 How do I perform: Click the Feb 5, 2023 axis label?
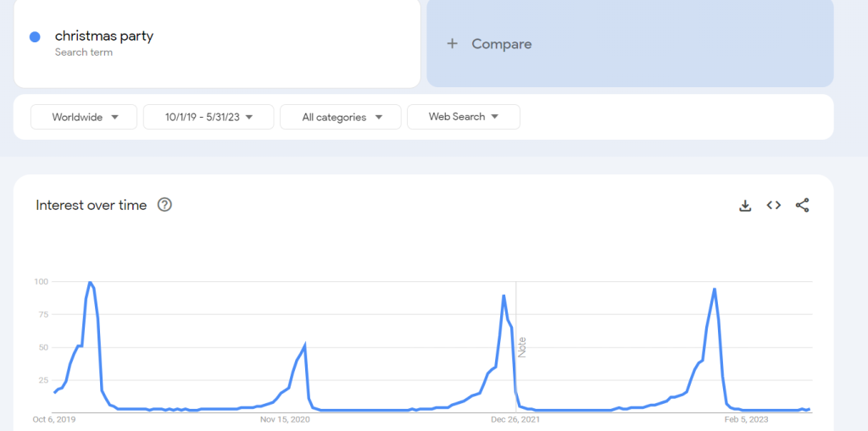click(x=746, y=420)
